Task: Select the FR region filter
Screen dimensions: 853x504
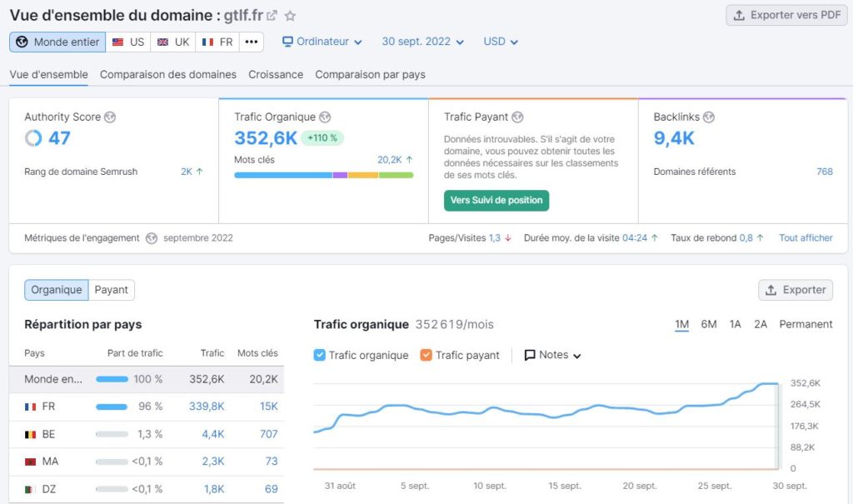Action: pos(217,42)
